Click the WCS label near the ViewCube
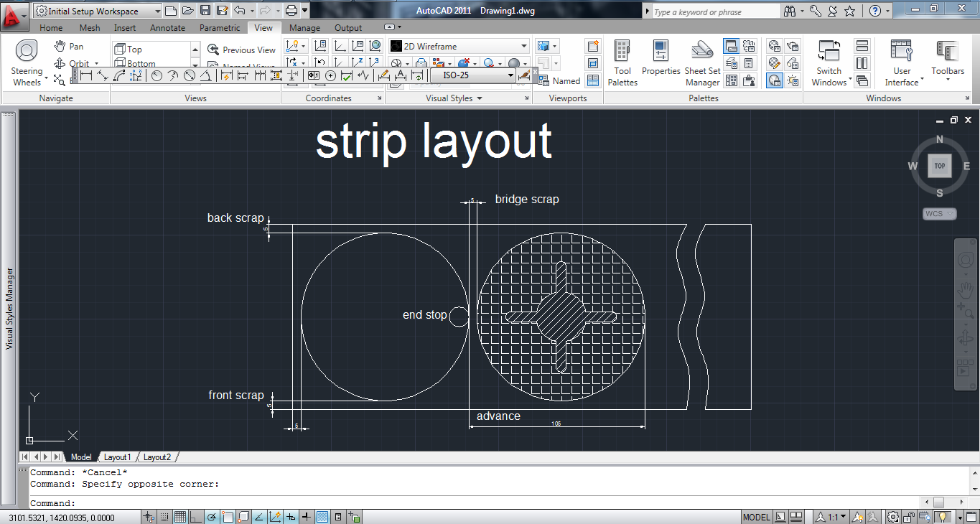This screenshot has width=980, height=524. (939, 213)
